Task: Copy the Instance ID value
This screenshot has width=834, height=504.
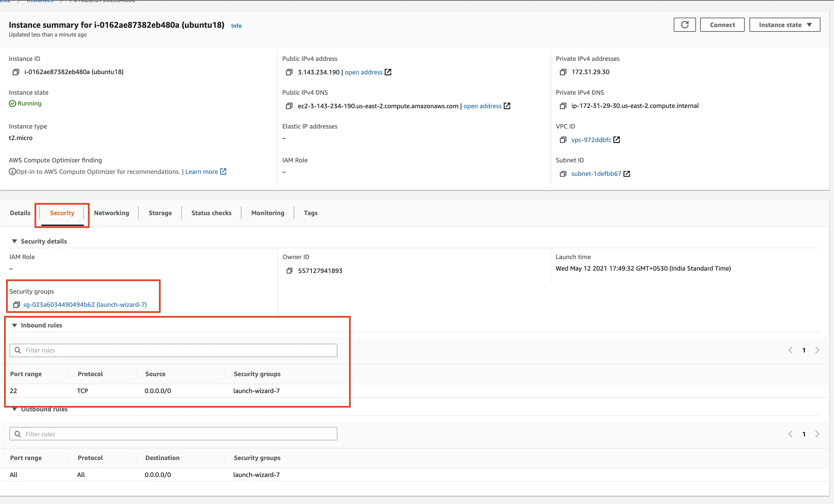Action: (16, 72)
